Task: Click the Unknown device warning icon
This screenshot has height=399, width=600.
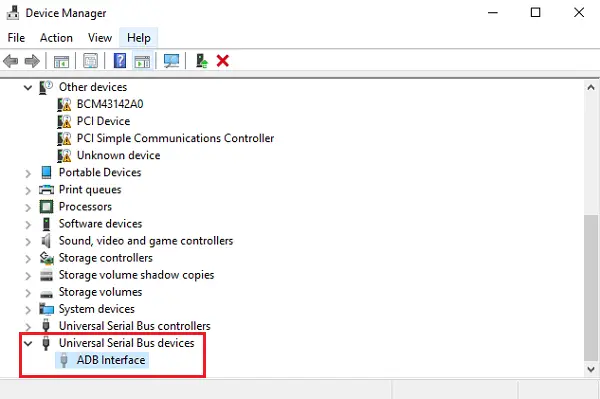Action: [64, 155]
